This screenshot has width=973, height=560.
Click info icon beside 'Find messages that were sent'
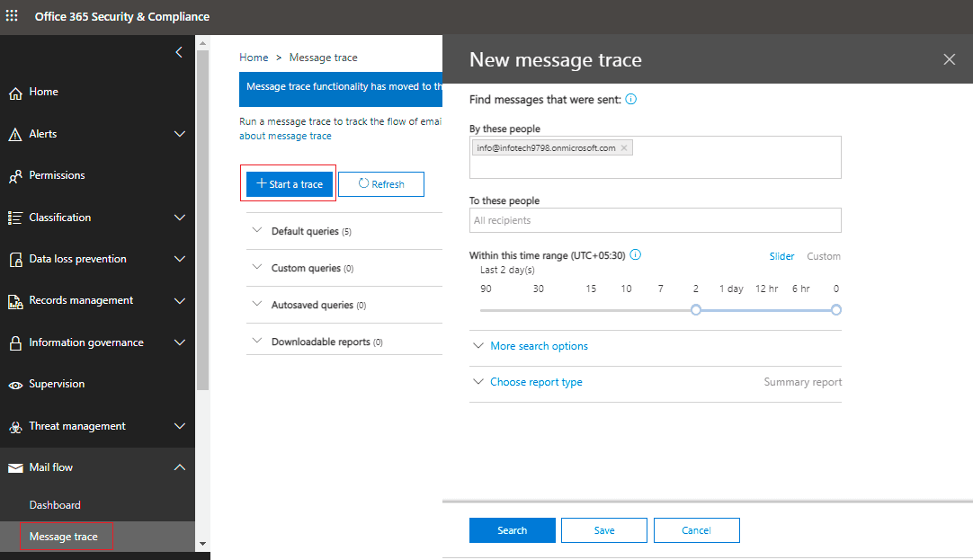point(630,100)
